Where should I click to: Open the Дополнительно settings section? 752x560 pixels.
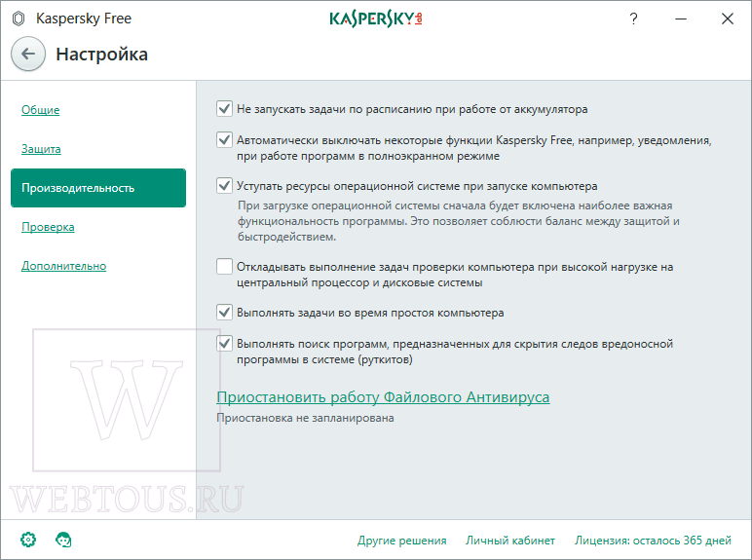(63, 266)
